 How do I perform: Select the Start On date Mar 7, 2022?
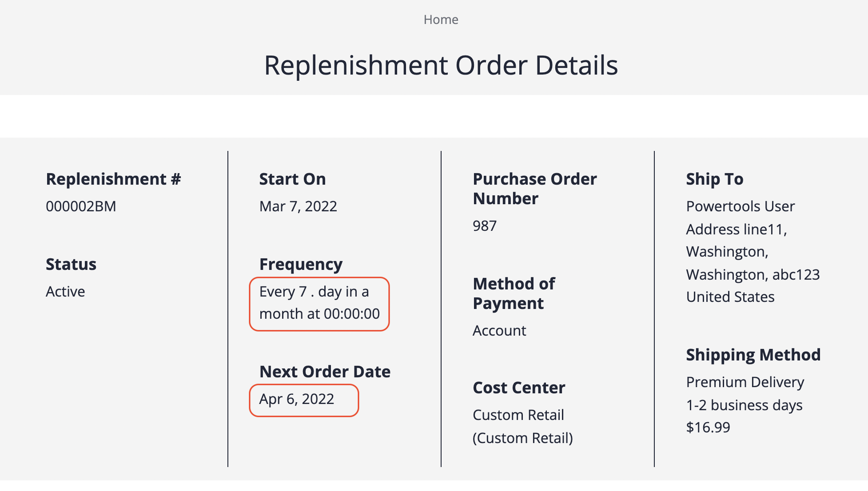[298, 206]
